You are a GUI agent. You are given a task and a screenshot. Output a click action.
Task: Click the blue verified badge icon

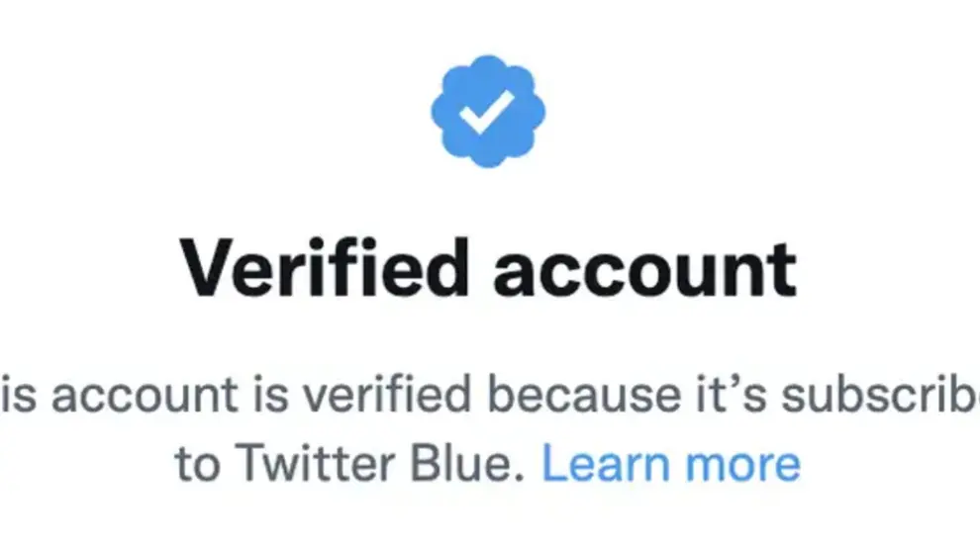pos(488,111)
